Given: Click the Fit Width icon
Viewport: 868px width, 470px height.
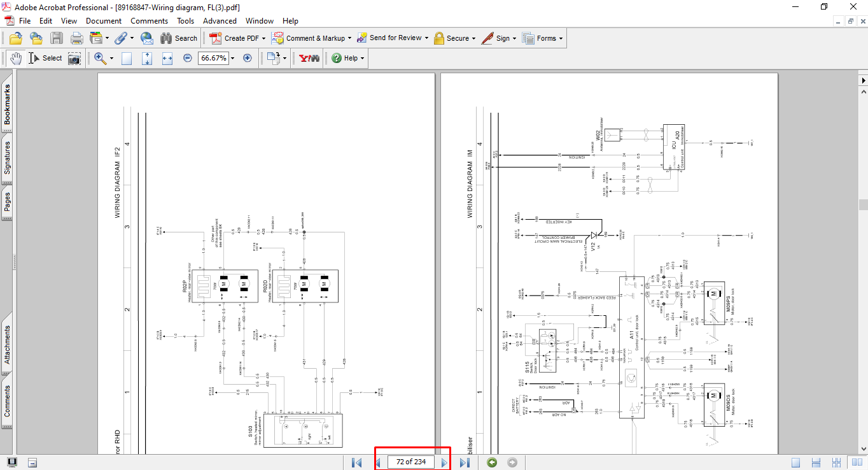Looking at the screenshot, I should 167,58.
